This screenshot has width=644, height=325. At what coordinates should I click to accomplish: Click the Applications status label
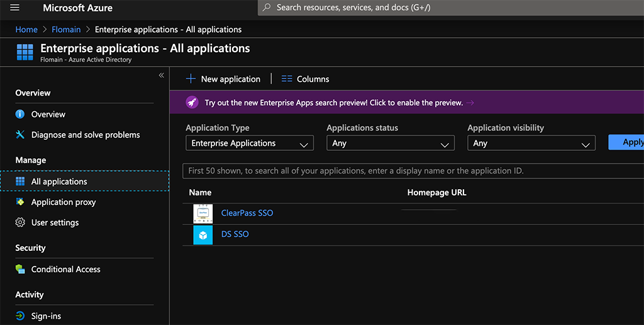coord(362,128)
